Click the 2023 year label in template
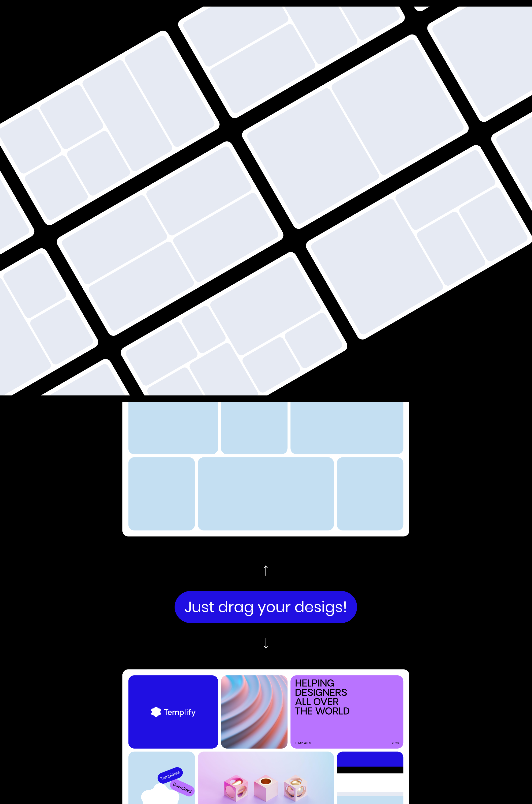Screen dimensions: 532x804 point(395,744)
